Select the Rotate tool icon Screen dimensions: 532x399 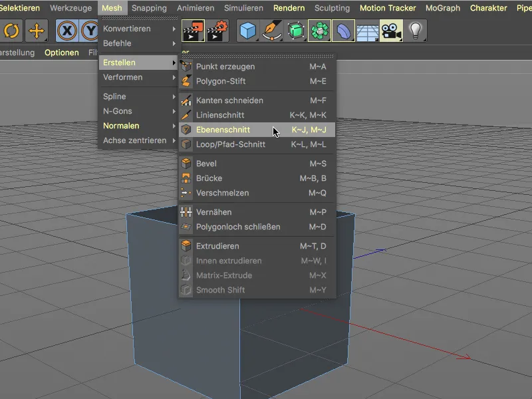(x=11, y=31)
